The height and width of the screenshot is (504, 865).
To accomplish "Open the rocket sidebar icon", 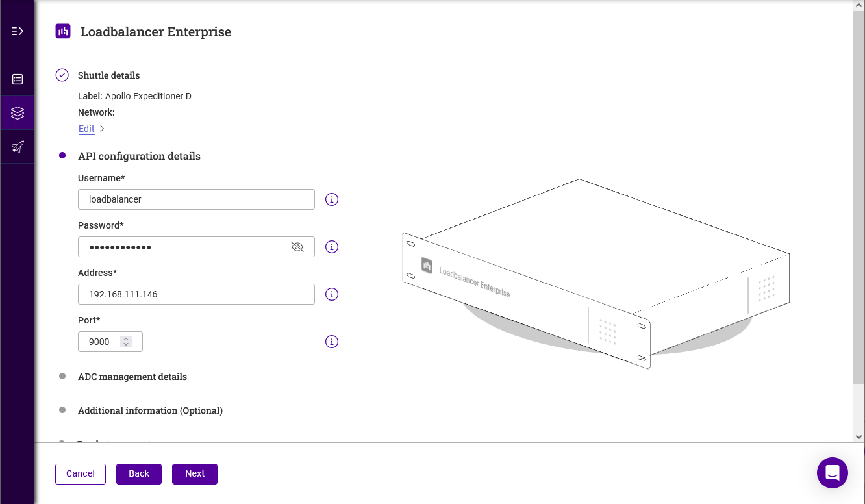I will point(18,147).
